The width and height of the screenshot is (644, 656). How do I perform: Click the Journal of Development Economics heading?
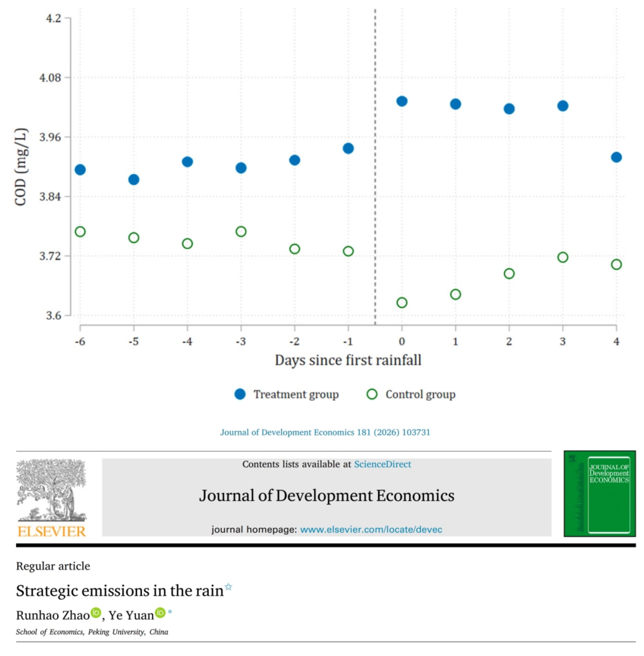tap(326, 496)
